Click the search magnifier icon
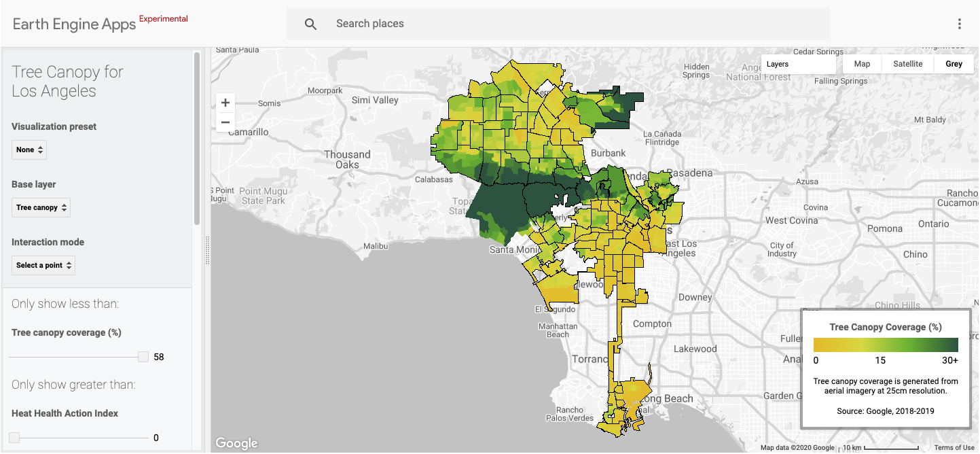 [x=310, y=23]
